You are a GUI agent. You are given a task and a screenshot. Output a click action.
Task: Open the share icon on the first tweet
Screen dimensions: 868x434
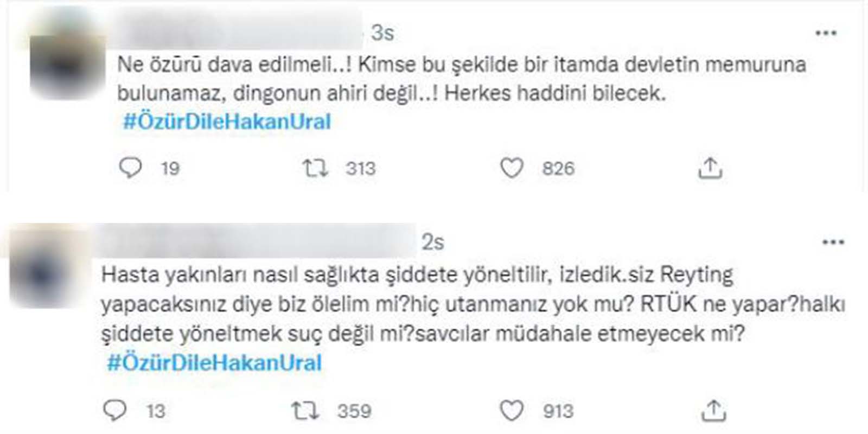(x=709, y=169)
